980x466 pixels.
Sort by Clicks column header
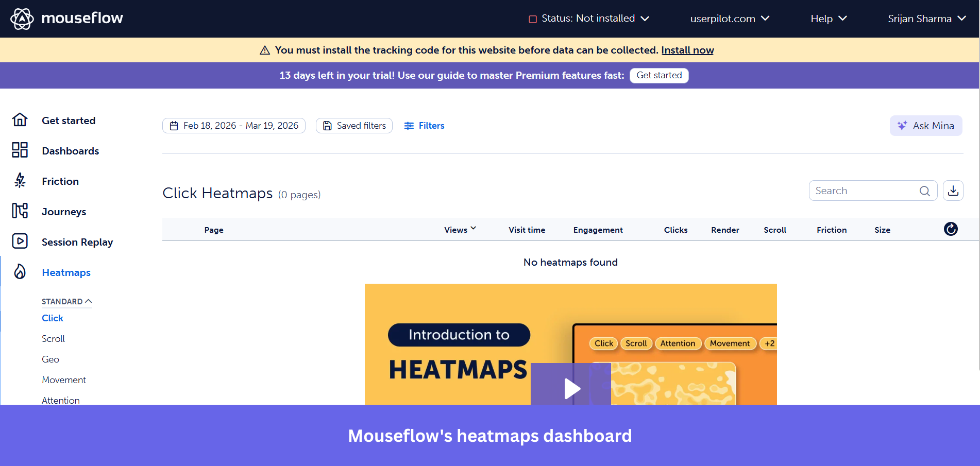[675, 230]
